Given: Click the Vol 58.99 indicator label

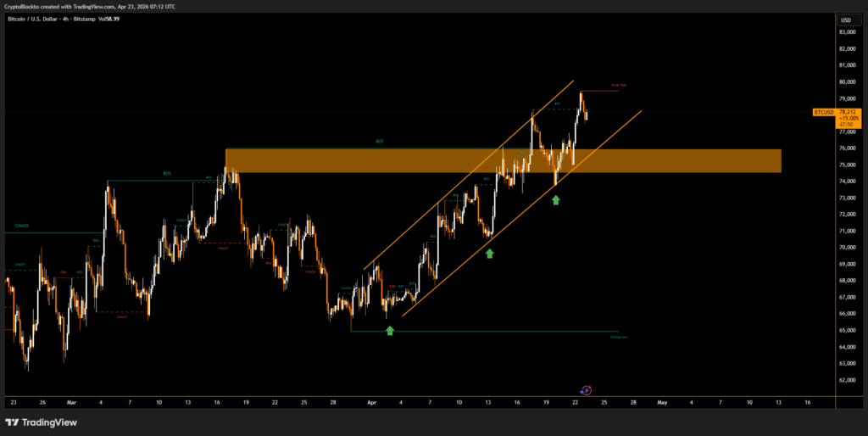Looking at the screenshot, I should pos(108,19).
